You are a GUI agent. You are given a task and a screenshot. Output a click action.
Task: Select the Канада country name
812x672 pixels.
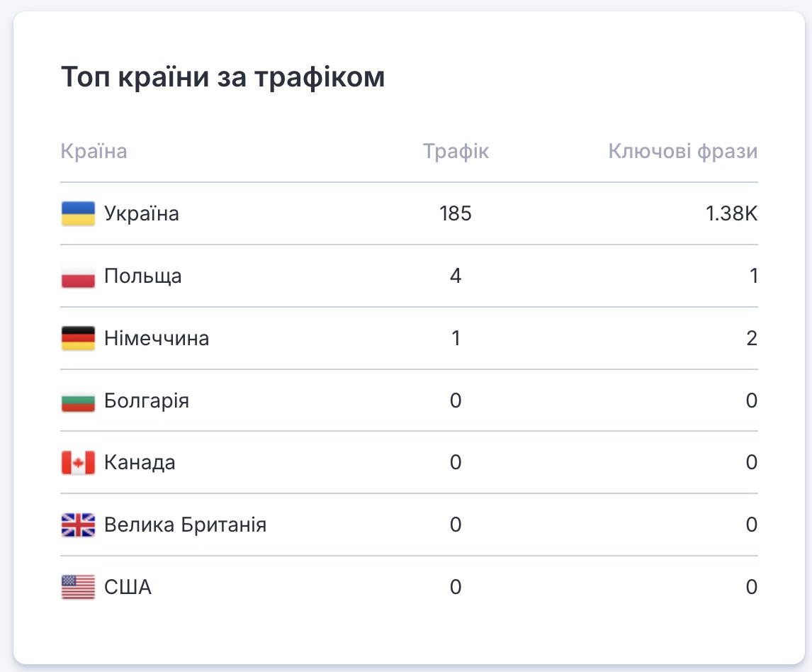coord(140,463)
